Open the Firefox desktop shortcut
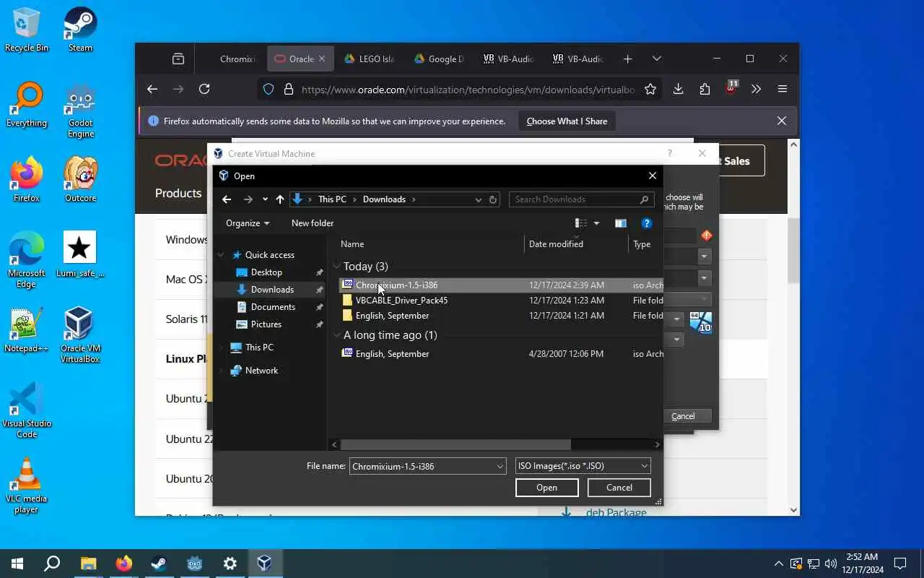924x578 pixels. pos(27,179)
